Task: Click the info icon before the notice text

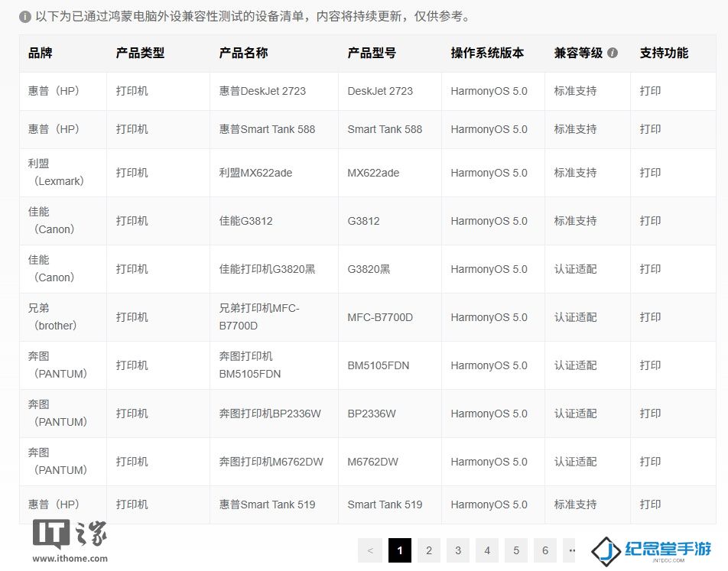Action: coord(24,17)
